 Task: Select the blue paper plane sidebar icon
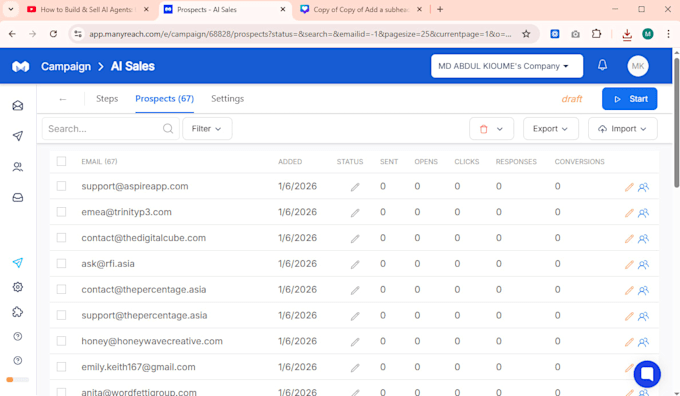tap(18, 262)
